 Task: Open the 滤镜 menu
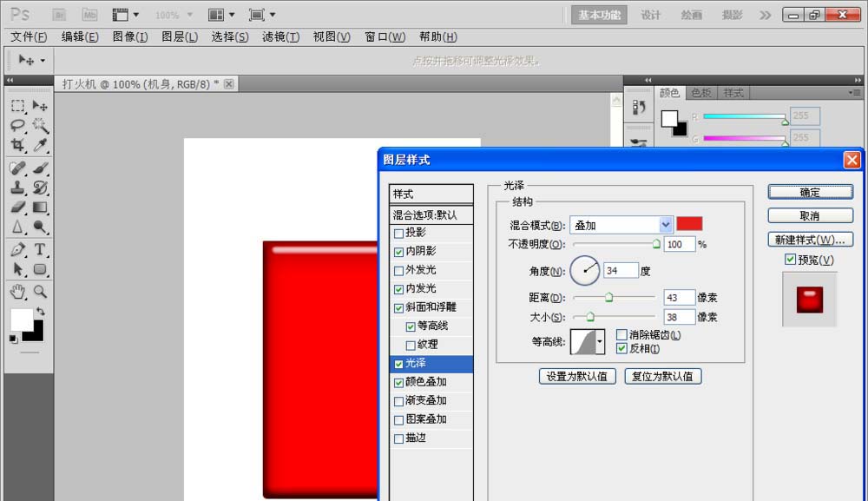tap(279, 36)
